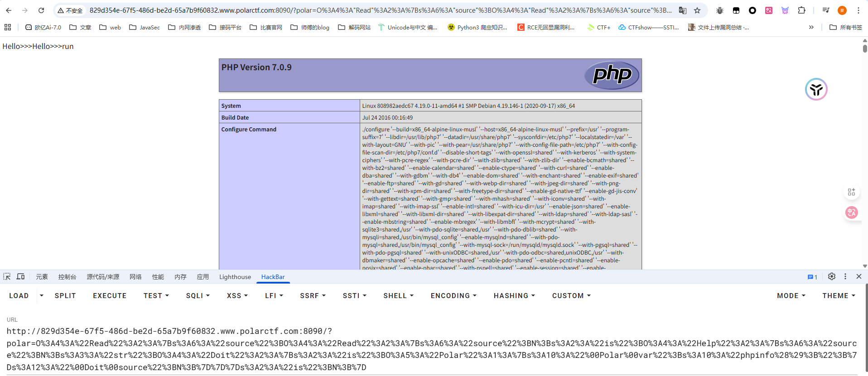868x376 pixels.
Task: Switch to the Lighthouse tab
Action: [235, 277]
